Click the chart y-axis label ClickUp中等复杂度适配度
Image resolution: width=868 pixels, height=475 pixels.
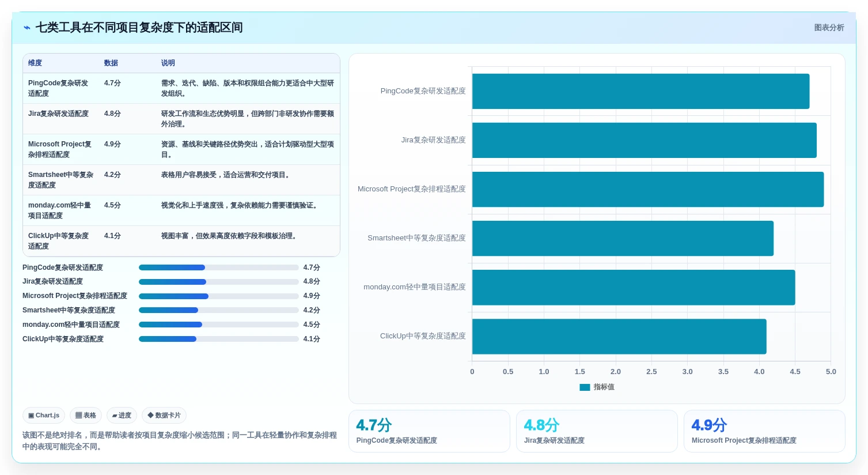coord(423,336)
